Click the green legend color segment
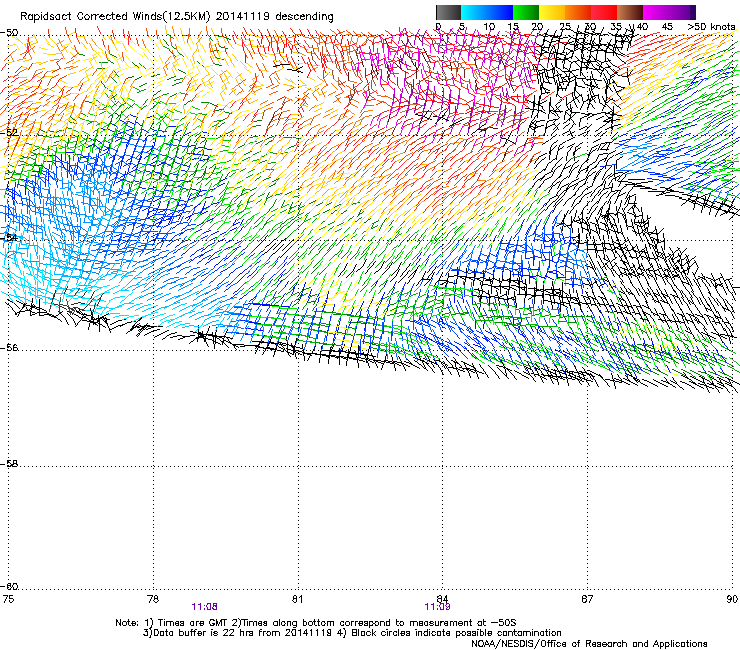Viewport: 740px width, 650px height. (x=526, y=12)
